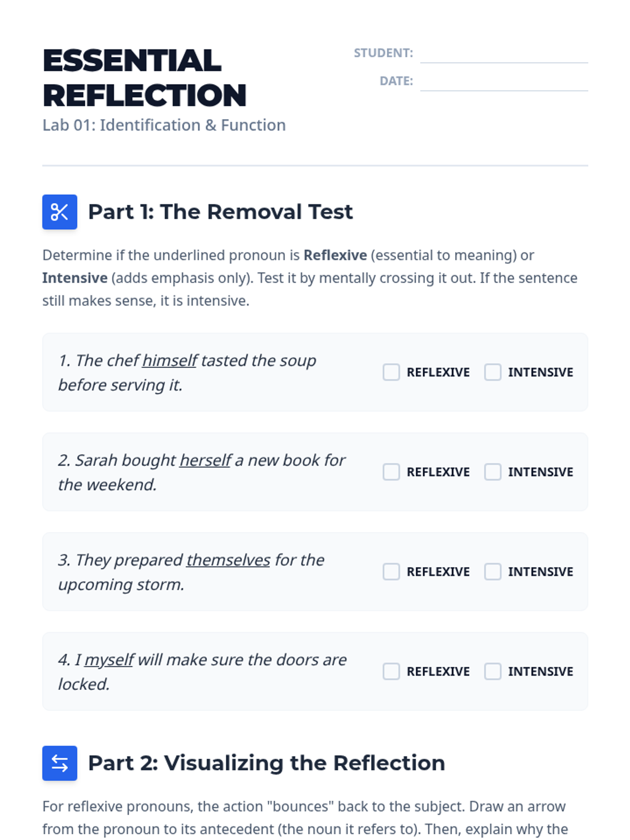Select Reflexive for the locked doors sentence
This screenshot has height=840, width=630.
391,671
